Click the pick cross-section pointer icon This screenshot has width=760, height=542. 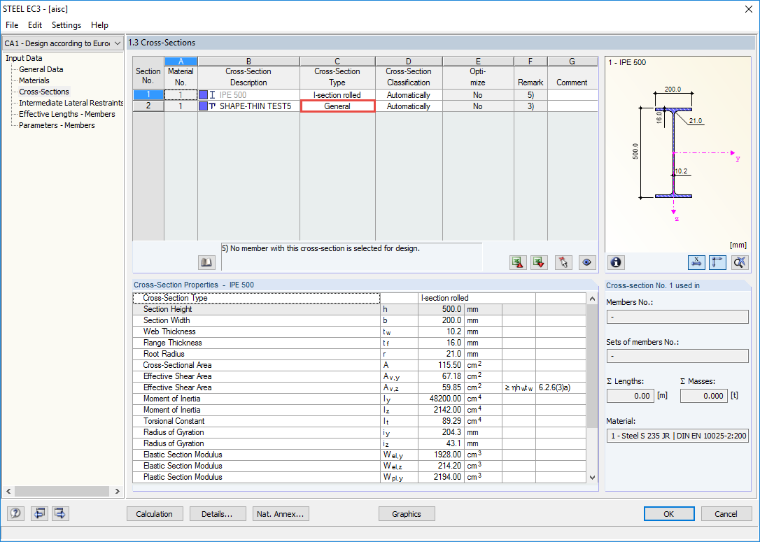(563, 262)
